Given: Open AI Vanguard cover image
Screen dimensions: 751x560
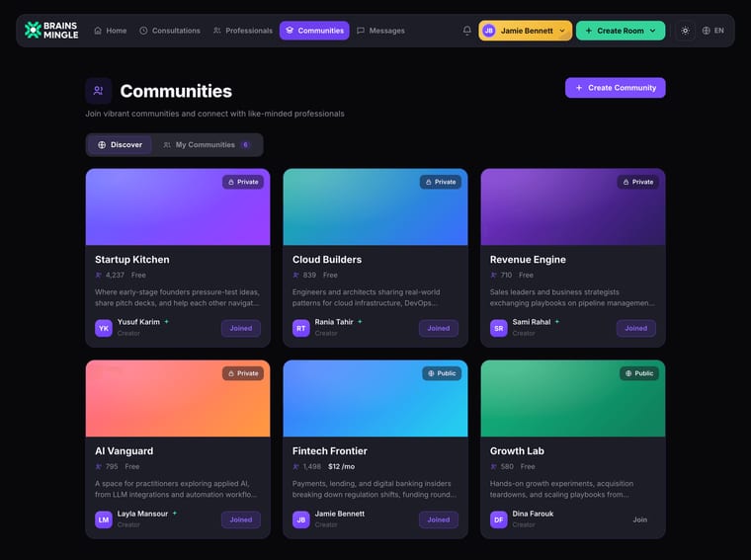Looking at the screenshot, I should [x=178, y=398].
